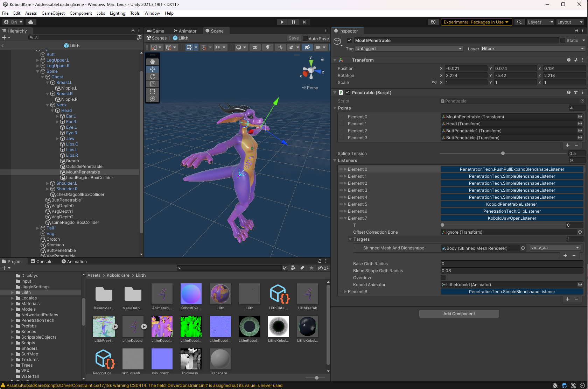Click object picker for Kobold Animator
This screenshot has height=389, width=588.
580,284
